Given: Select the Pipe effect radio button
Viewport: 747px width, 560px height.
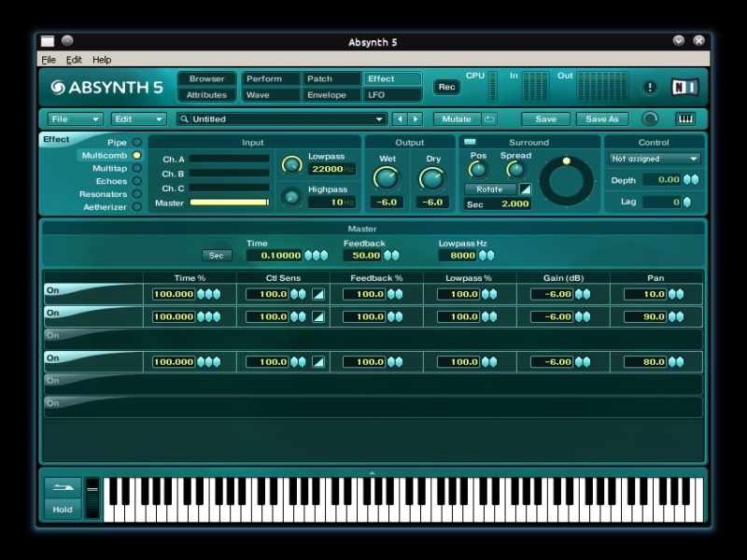Looking at the screenshot, I should click(137, 143).
